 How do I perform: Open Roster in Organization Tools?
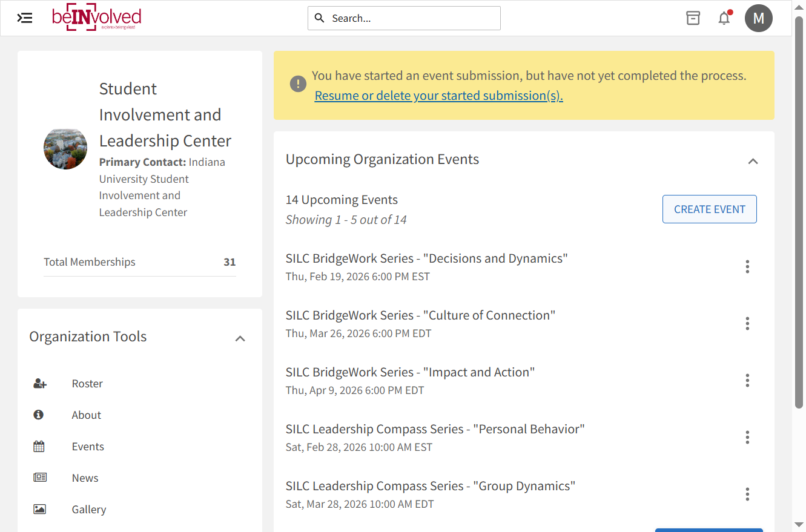click(87, 384)
